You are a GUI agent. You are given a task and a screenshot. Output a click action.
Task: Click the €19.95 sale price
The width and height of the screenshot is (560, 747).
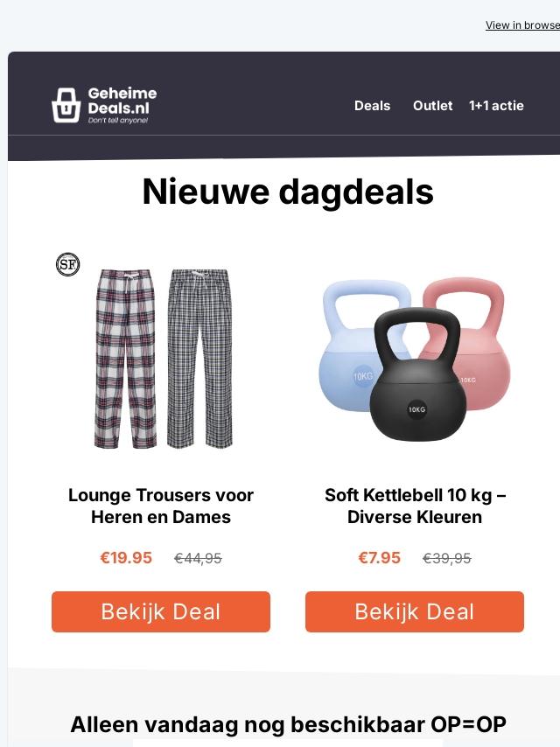pyautogui.click(x=126, y=558)
